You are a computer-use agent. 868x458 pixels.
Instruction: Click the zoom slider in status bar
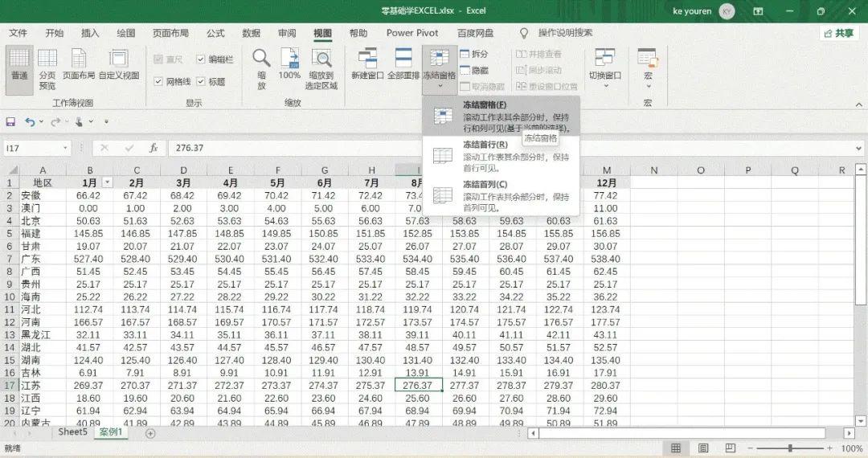[790, 448]
